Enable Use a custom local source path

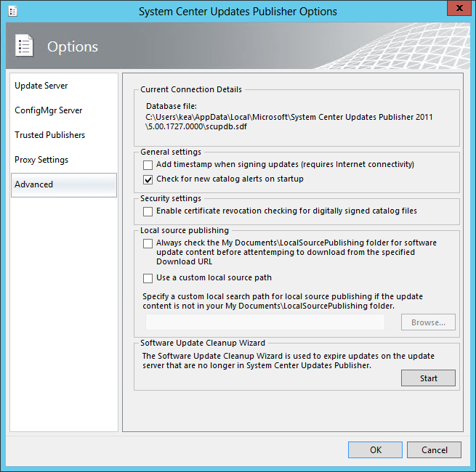click(148, 278)
